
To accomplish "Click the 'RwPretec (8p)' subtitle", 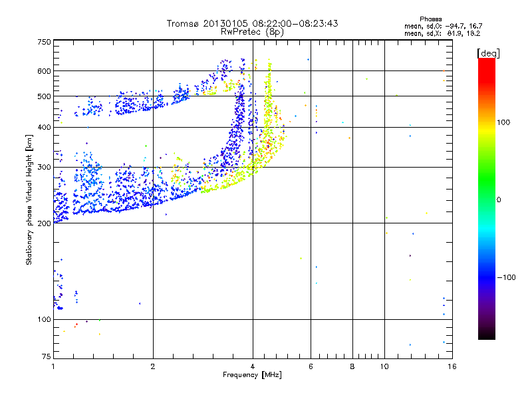I will coord(252,32).
